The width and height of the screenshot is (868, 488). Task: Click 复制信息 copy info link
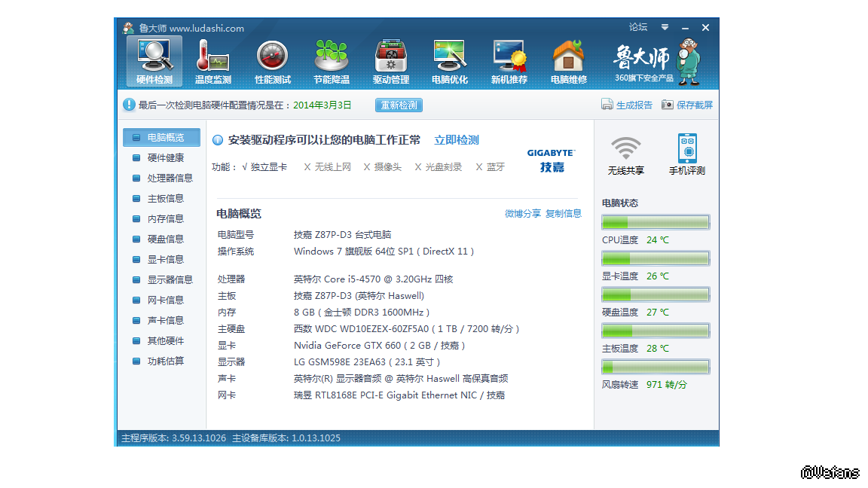pos(563,214)
